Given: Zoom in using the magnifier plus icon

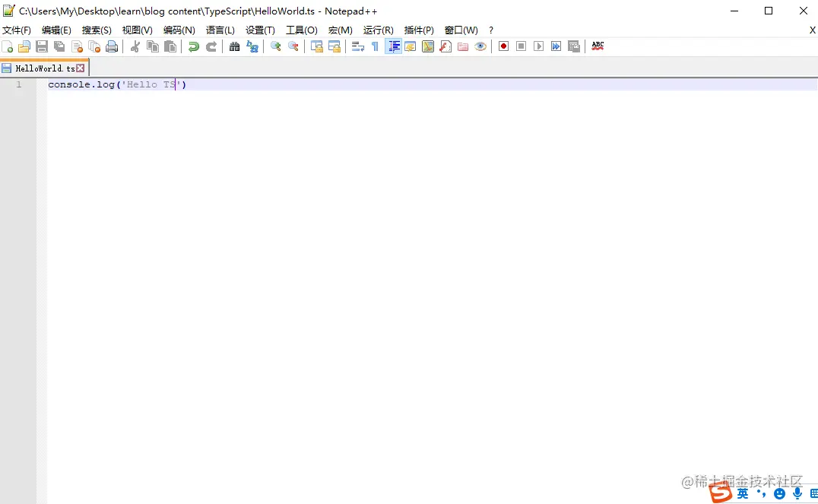Looking at the screenshot, I should coord(275,46).
